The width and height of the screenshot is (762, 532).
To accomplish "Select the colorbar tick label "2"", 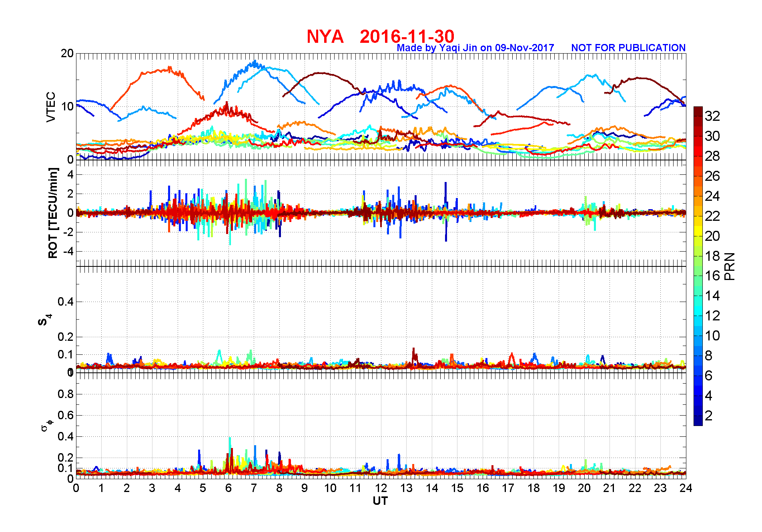I will [709, 416].
